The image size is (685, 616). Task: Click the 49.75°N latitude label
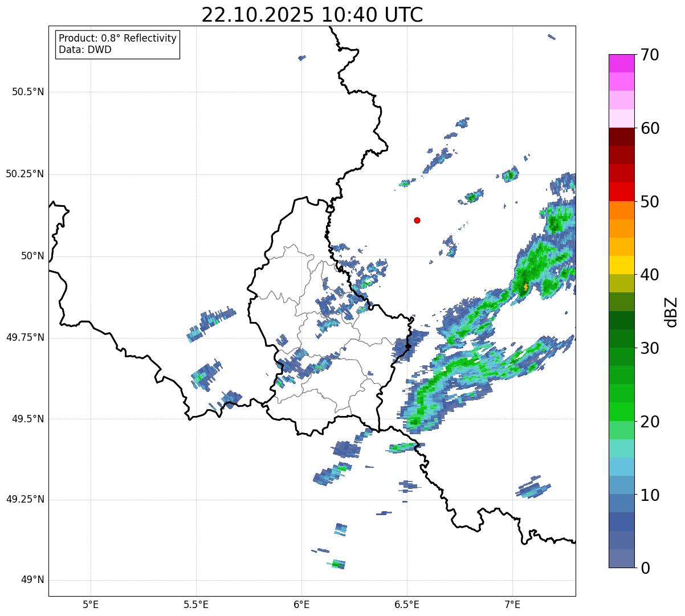[x=25, y=337]
